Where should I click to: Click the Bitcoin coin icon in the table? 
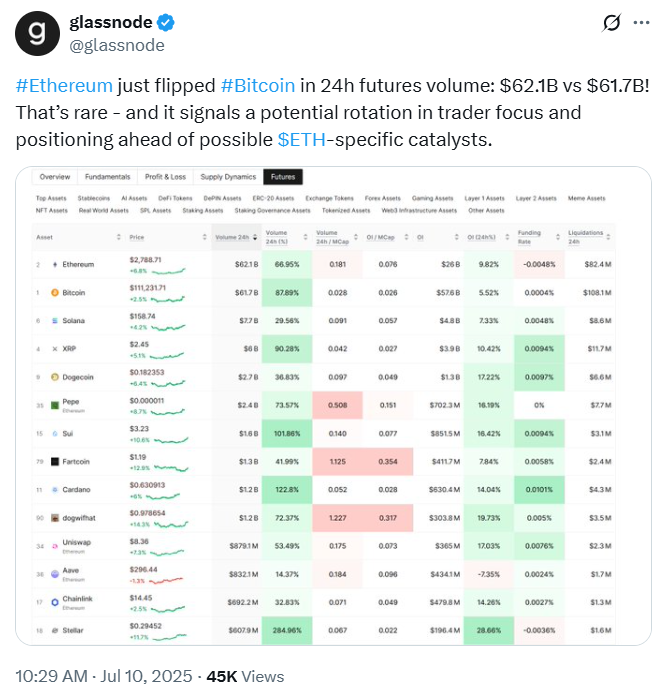53,293
